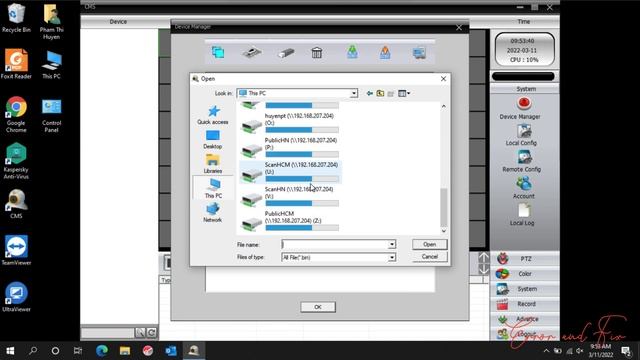
Task: Go up one folder level
Action: point(380,93)
